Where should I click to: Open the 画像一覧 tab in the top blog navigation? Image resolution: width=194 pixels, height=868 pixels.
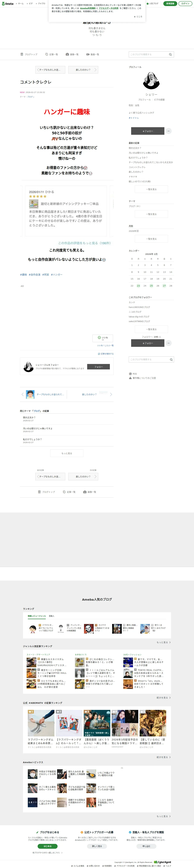72,54
